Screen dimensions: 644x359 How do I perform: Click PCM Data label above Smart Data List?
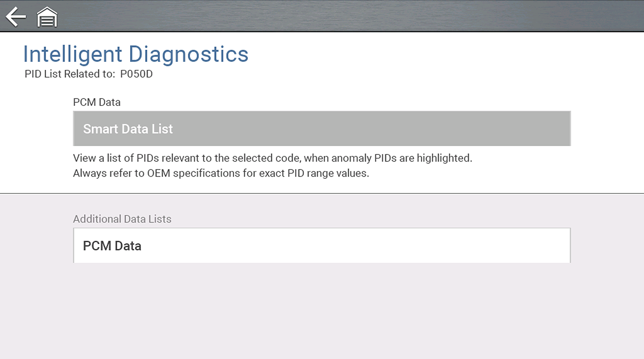click(x=97, y=103)
